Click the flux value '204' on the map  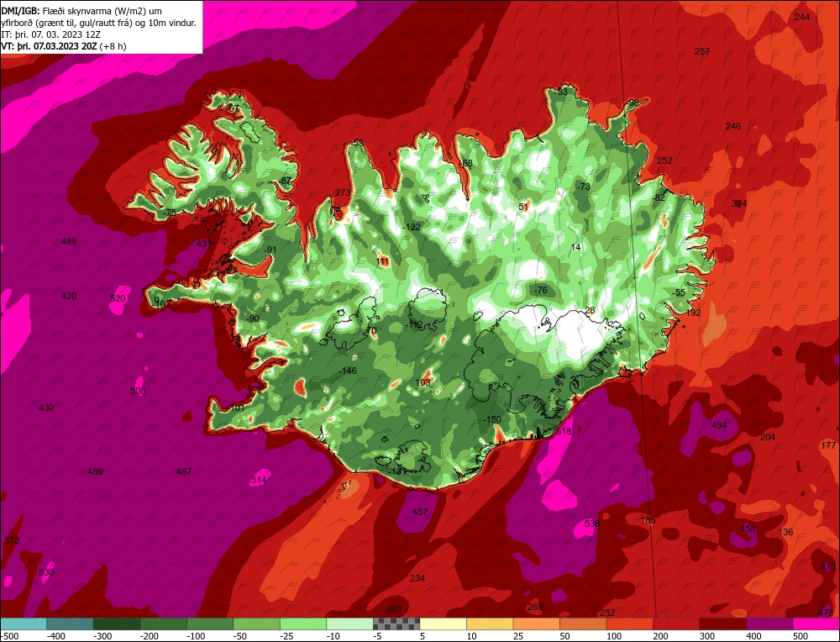768,437
